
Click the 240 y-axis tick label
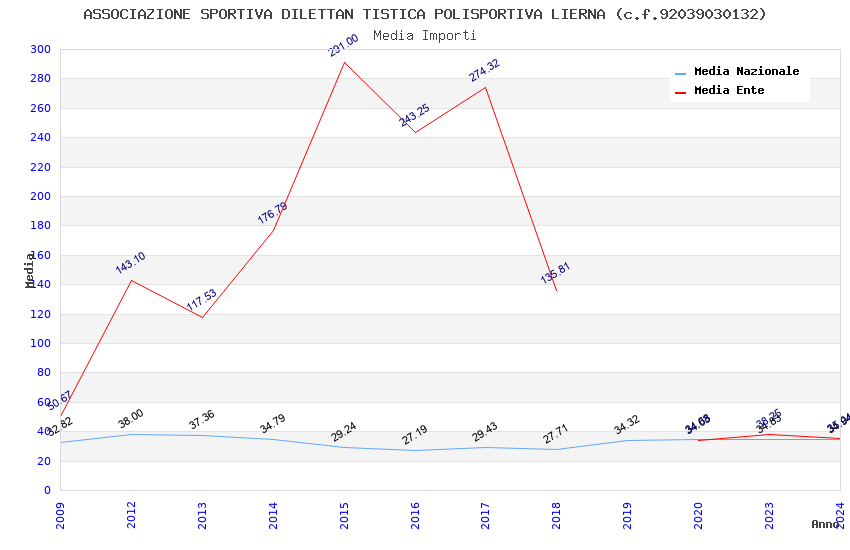[41, 138]
